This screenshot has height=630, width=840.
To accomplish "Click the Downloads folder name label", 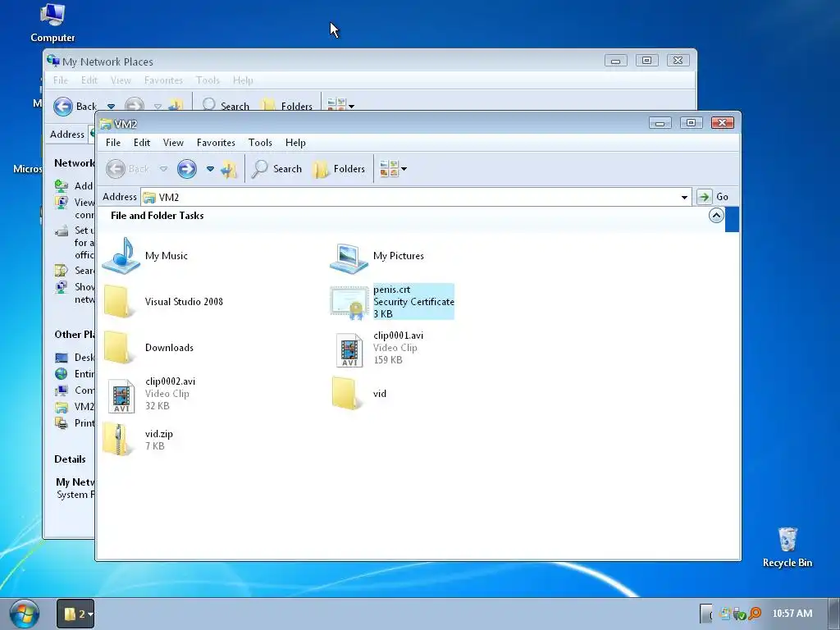I will pyautogui.click(x=169, y=348).
